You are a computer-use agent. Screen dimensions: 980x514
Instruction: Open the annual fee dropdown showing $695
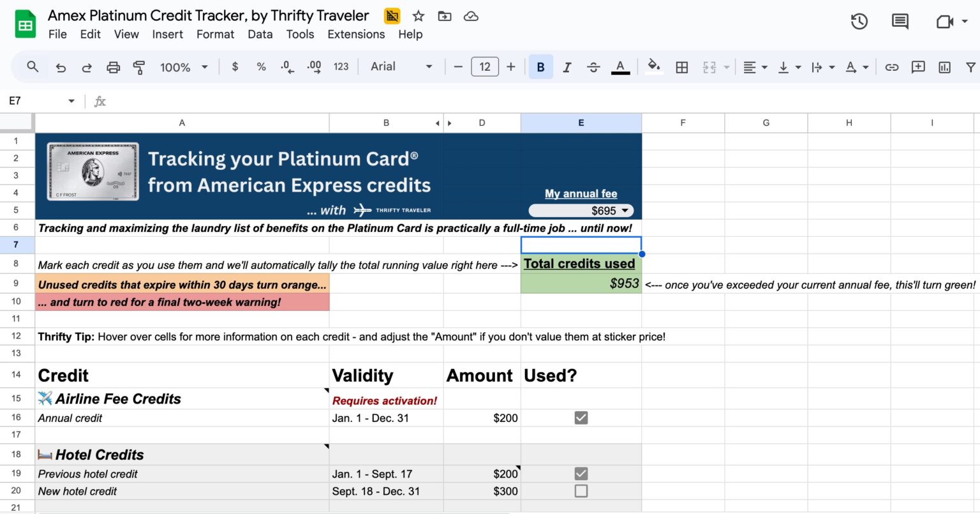(x=625, y=210)
